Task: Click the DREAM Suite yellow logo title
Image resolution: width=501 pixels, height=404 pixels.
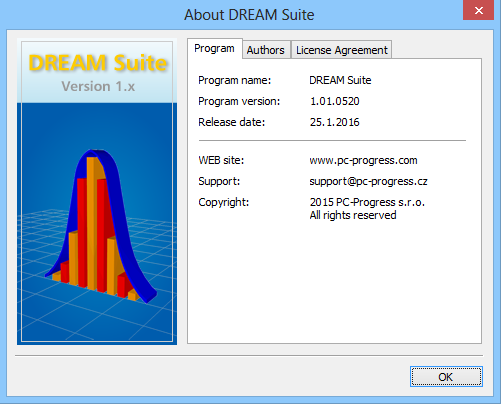Action: (98, 63)
